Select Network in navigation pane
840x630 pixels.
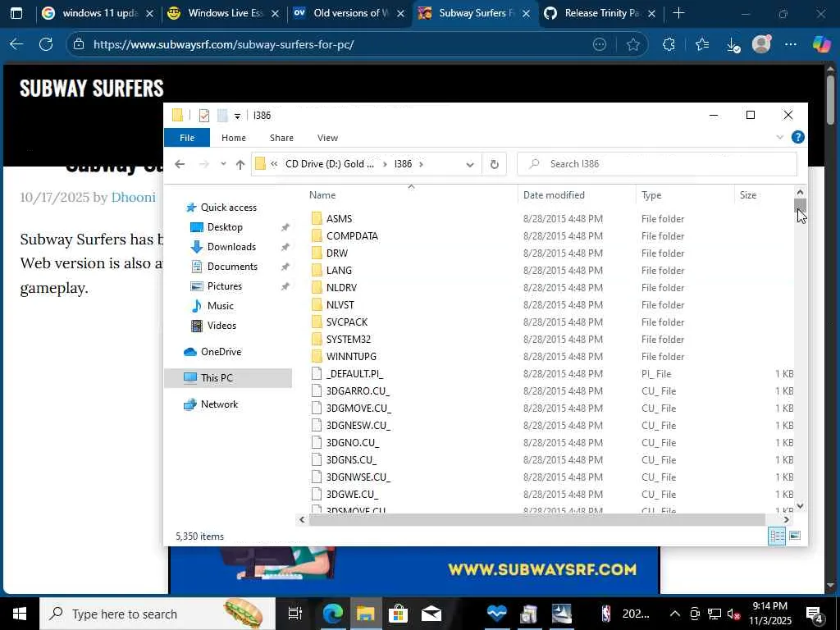[218, 404]
